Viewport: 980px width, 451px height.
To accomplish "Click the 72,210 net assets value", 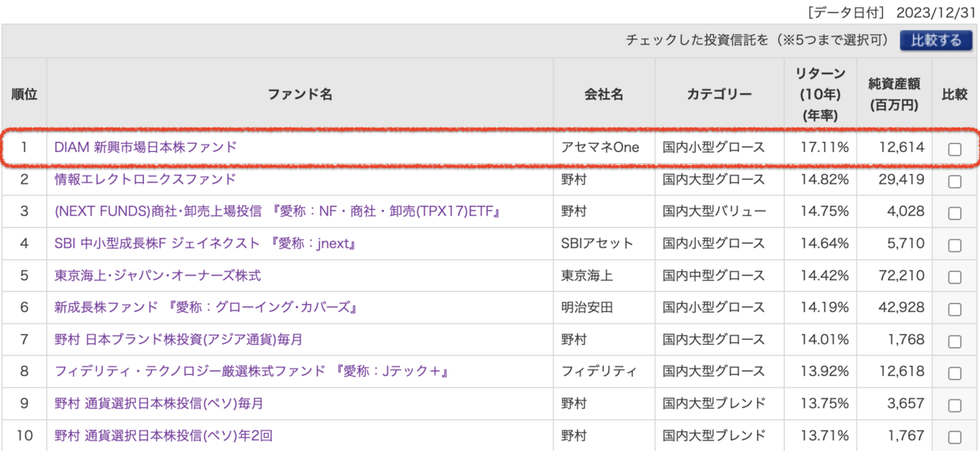I will coord(902,275).
